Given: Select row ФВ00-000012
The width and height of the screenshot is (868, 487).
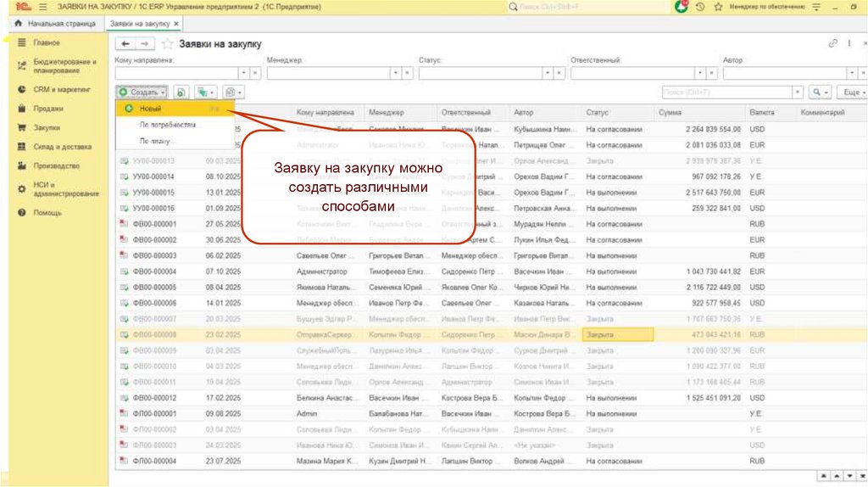Looking at the screenshot, I should (x=491, y=398).
